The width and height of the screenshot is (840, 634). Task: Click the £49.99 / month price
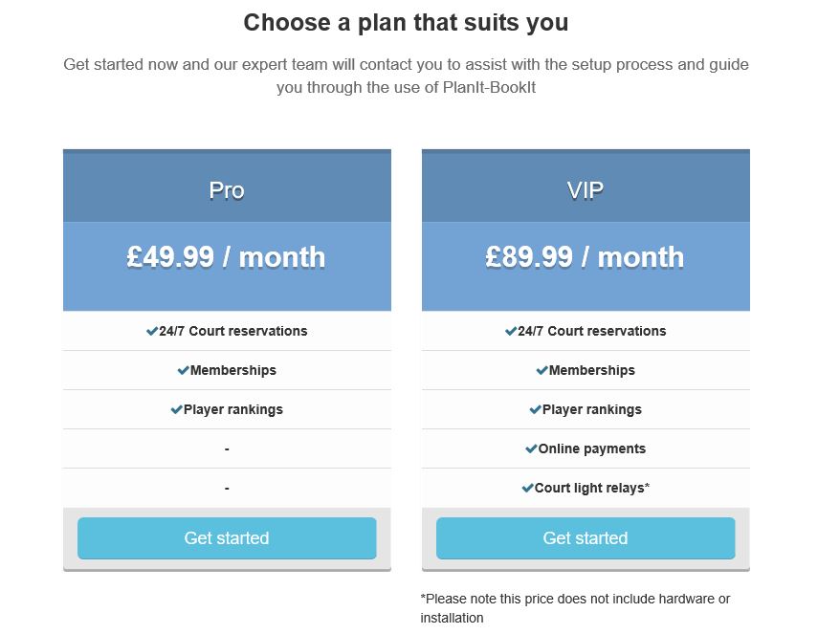[226, 257]
